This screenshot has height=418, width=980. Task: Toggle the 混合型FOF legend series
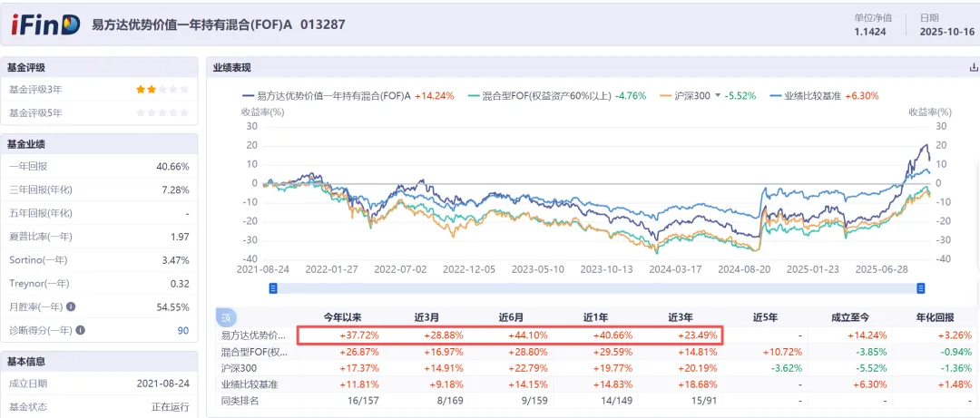pyautogui.click(x=538, y=95)
